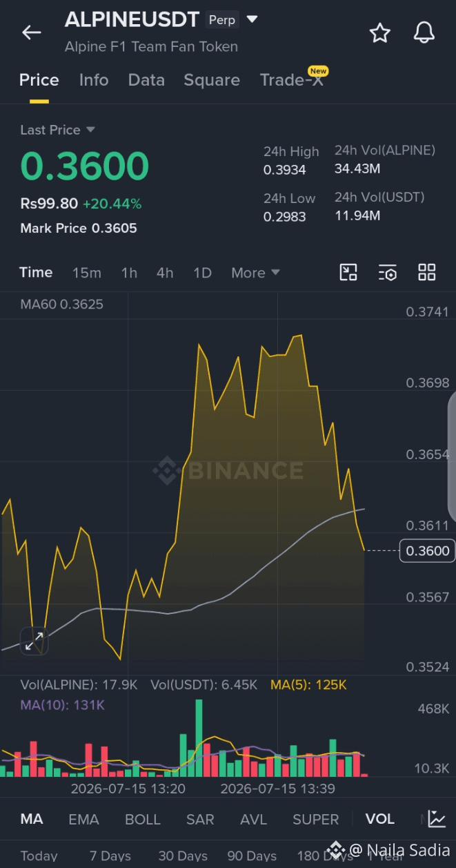Image resolution: width=456 pixels, height=868 pixels.
Task: Switch to the Price tab
Action: click(x=39, y=80)
